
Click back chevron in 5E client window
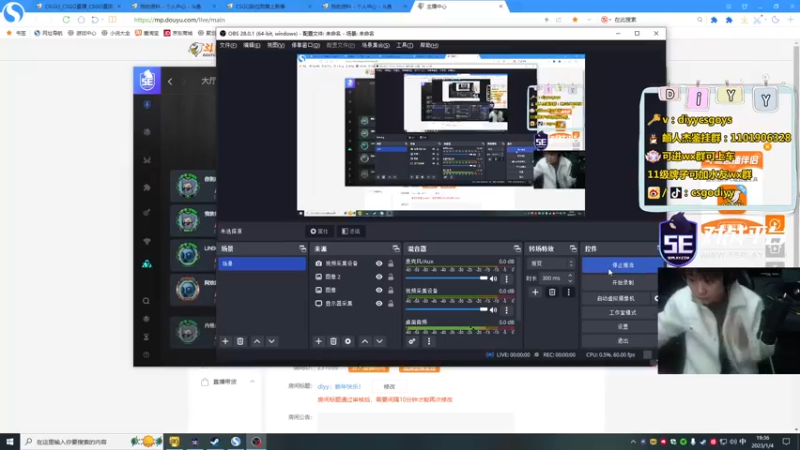coord(170,81)
